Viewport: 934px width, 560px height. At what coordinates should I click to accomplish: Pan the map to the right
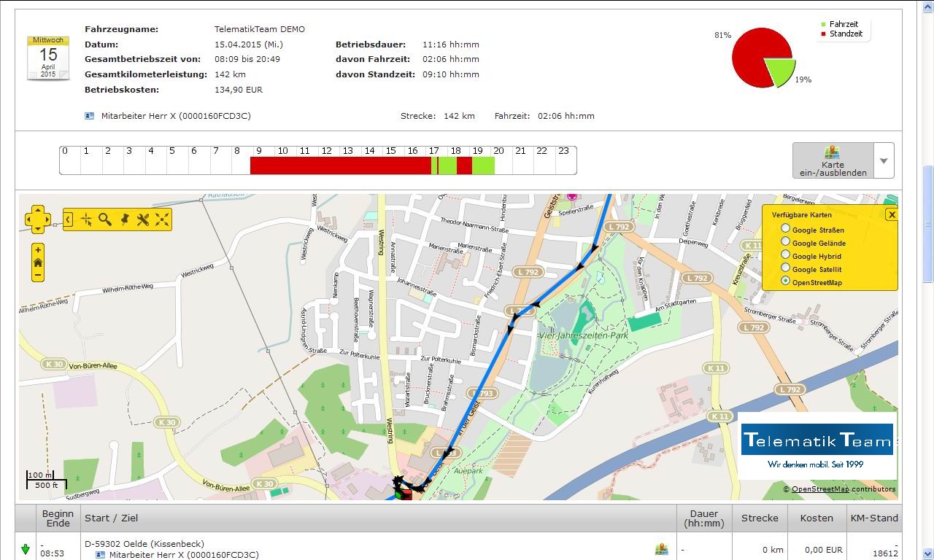click(47, 219)
